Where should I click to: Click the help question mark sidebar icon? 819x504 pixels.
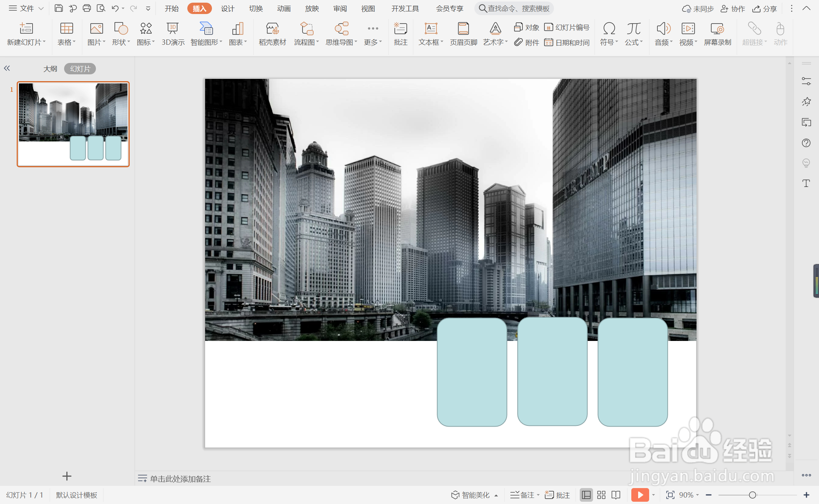coord(806,143)
